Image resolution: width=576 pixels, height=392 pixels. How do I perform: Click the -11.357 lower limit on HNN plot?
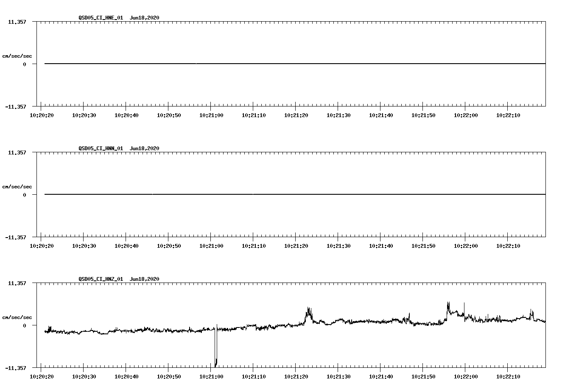pyautogui.click(x=16, y=237)
